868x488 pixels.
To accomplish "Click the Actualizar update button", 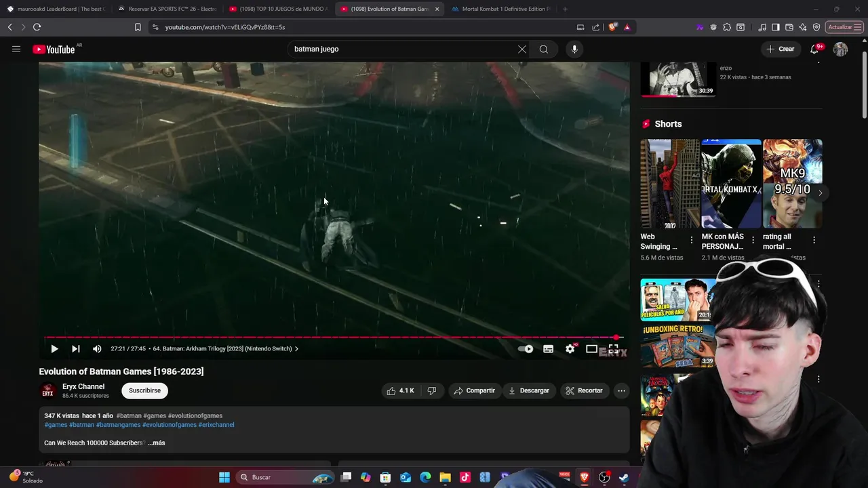I will (x=844, y=27).
